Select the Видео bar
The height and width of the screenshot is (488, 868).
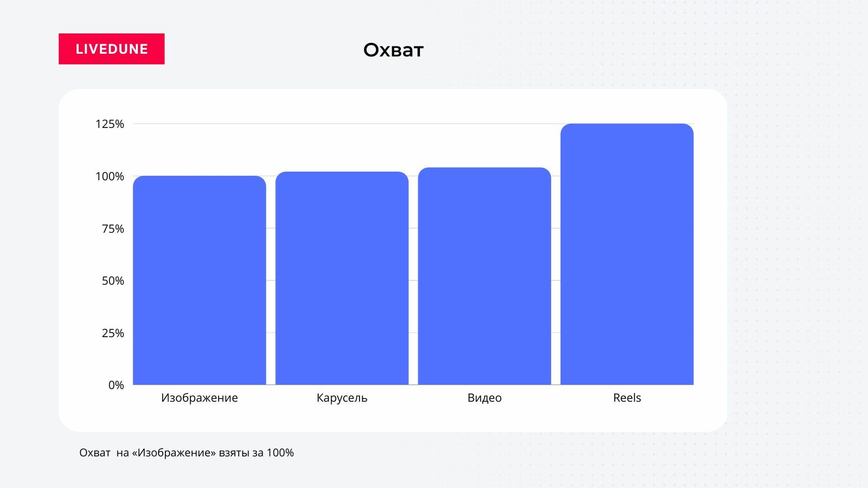pos(485,276)
